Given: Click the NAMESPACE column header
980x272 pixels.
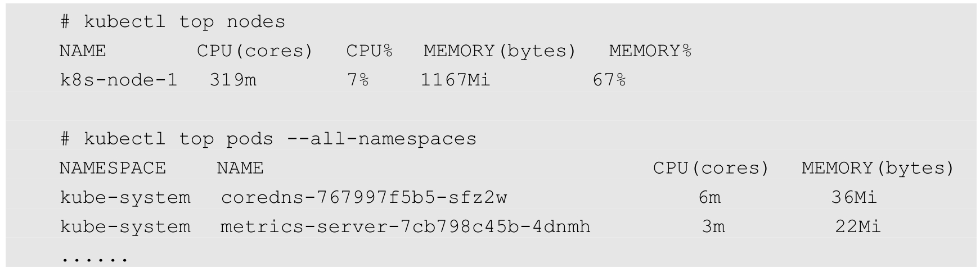Looking at the screenshot, I should (x=113, y=168).
